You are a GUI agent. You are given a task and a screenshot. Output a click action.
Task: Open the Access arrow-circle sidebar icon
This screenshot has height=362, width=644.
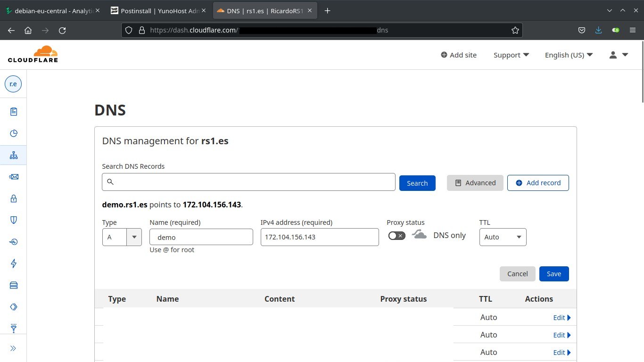(13, 242)
